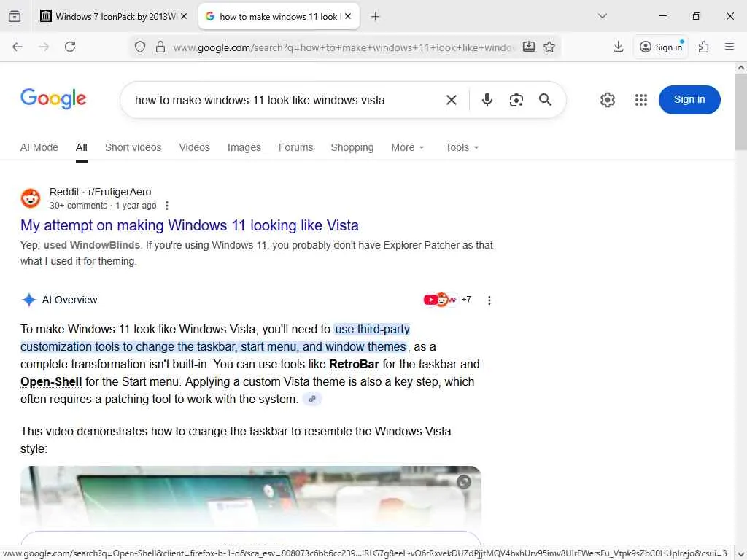Screen dimensions: 747x560
Task: Open the Firefox hamburger menu
Action: (x=729, y=47)
